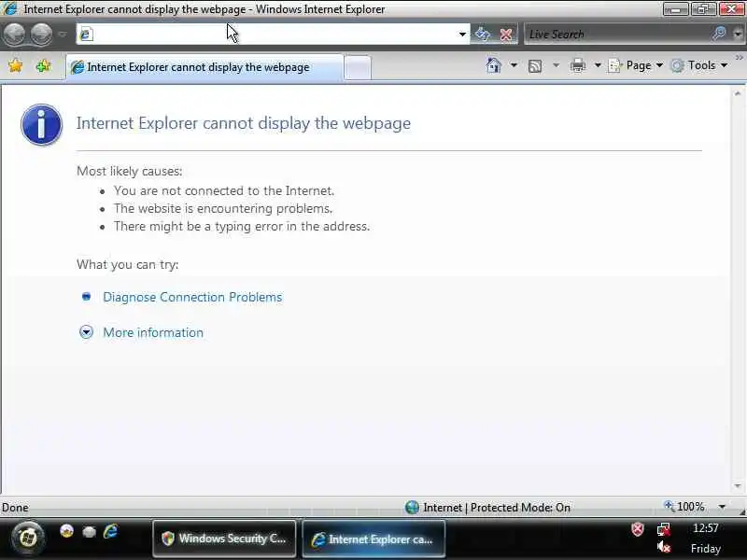
Task: Click 'Internet | Protected Mode: On' status text
Action: [x=497, y=508]
